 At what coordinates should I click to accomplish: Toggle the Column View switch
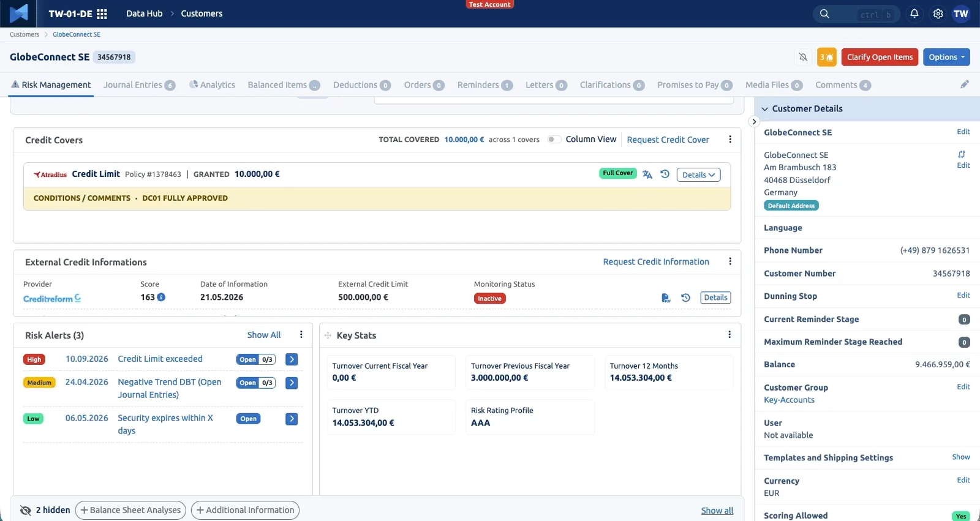tap(554, 140)
